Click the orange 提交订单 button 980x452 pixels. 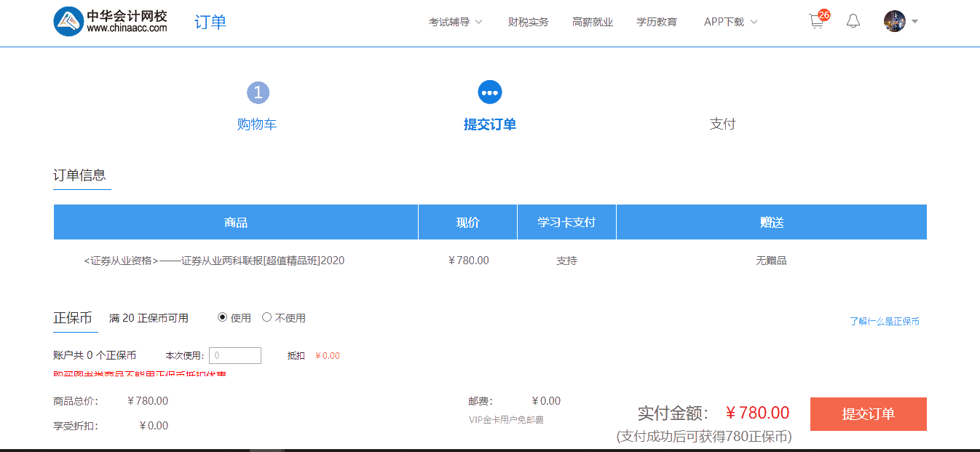pyautogui.click(x=868, y=413)
